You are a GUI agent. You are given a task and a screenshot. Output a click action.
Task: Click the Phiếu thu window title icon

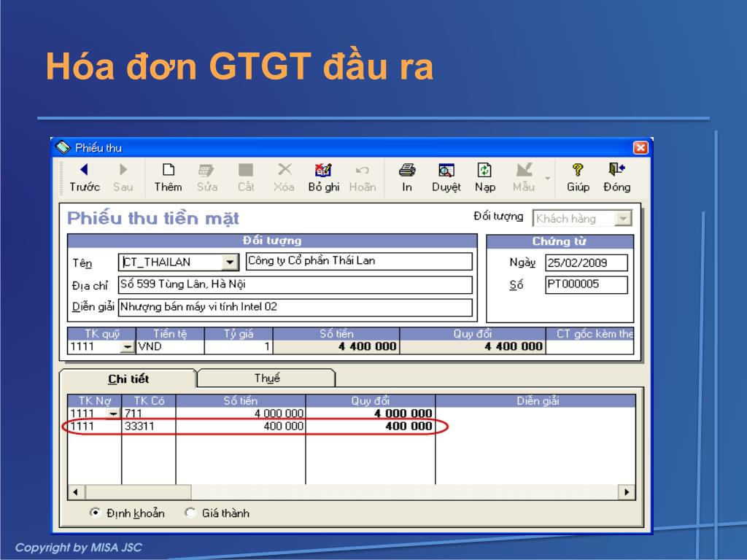[x=63, y=147]
